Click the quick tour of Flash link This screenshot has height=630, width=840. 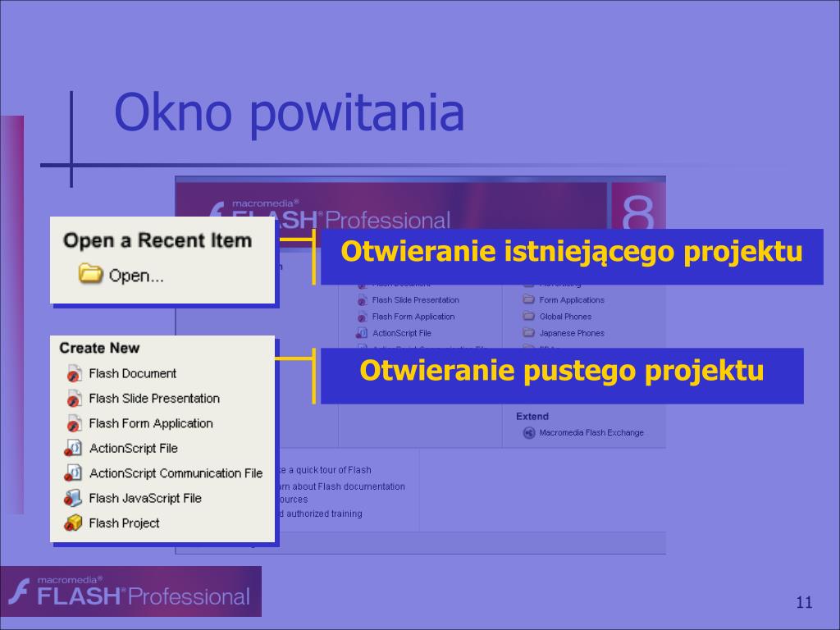coord(324,470)
